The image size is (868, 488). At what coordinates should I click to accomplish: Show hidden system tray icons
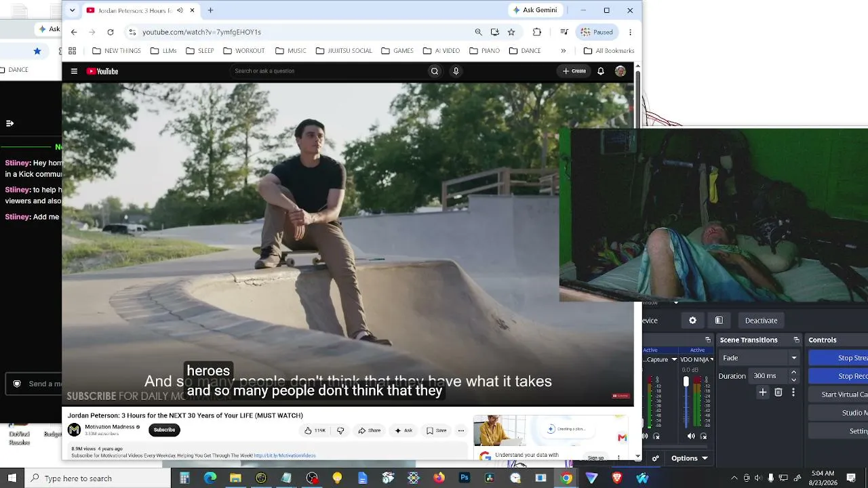coord(734,478)
